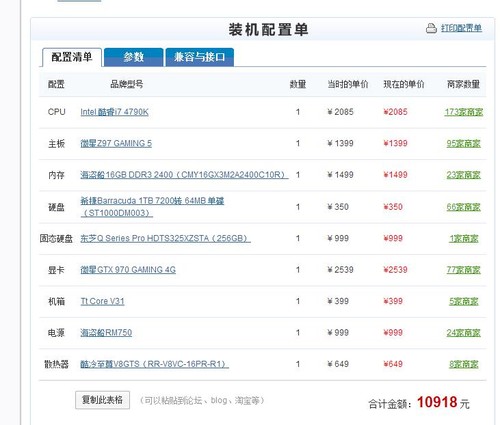Click the 机箱 row label

point(56,301)
